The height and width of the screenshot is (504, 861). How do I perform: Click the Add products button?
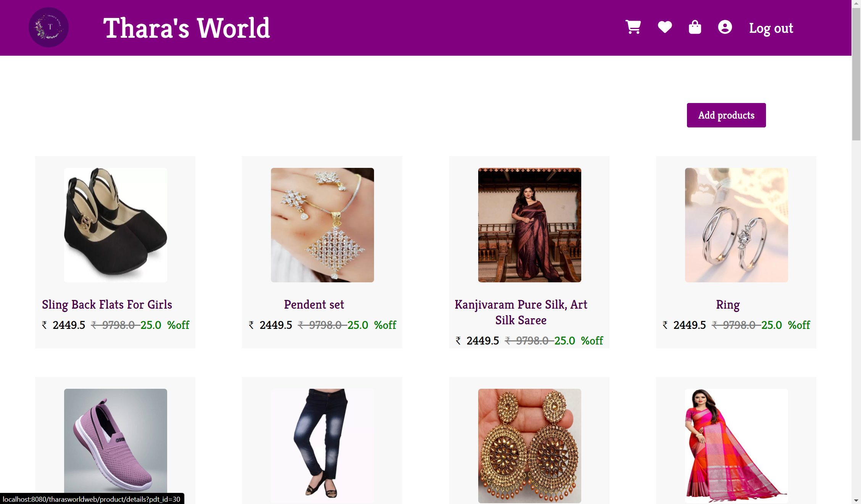726,115
